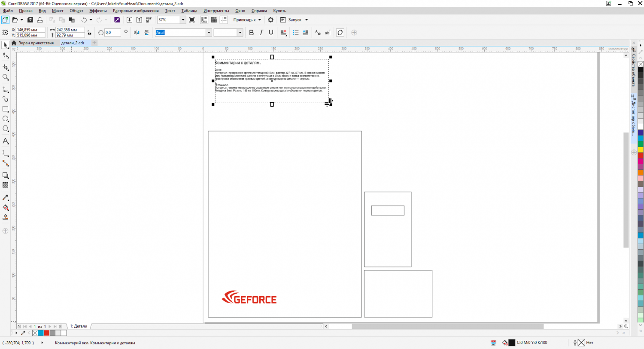Toggle the lock ratio padlock
Screen dimensions: 644x349
point(89,32)
